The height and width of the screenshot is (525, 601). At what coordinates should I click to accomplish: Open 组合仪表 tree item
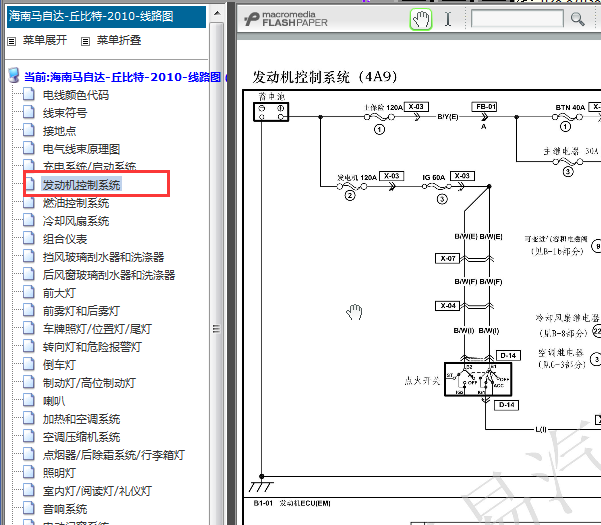click(65, 239)
